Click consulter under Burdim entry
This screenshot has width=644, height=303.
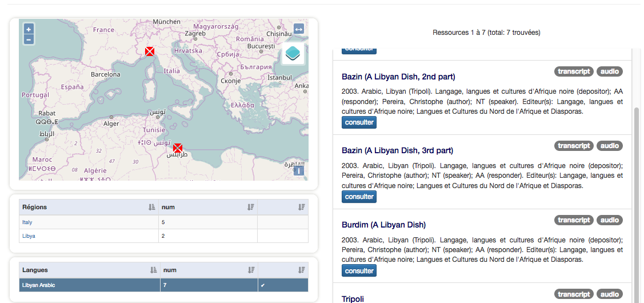[x=359, y=271]
